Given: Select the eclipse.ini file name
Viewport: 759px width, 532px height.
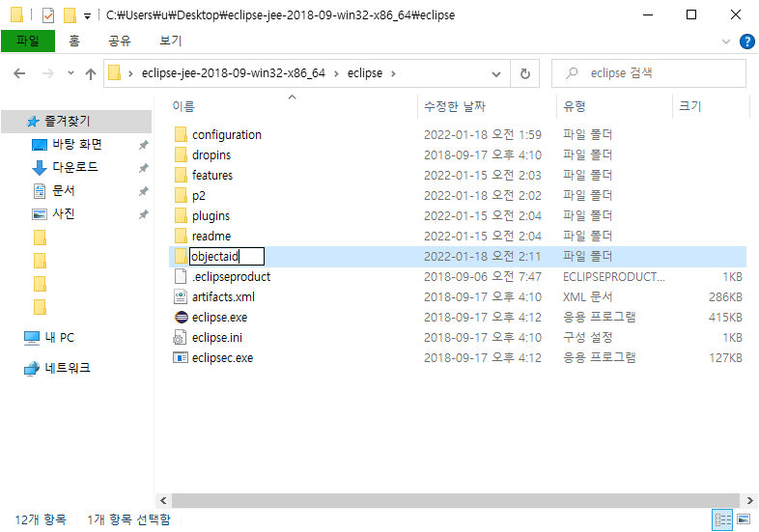Looking at the screenshot, I should tap(217, 337).
